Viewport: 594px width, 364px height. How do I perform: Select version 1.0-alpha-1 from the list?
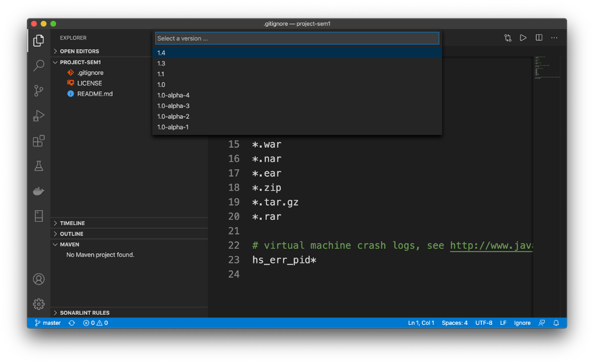click(297, 127)
